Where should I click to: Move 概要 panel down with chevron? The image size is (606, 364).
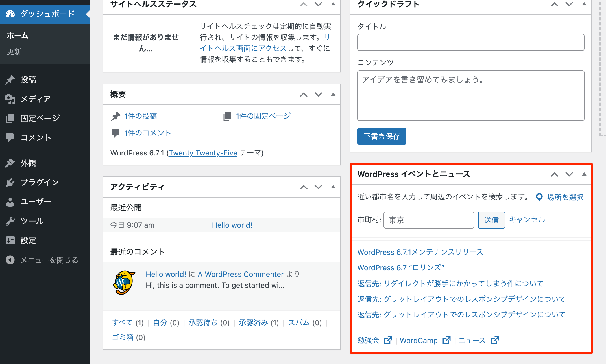[x=318, y=95]
